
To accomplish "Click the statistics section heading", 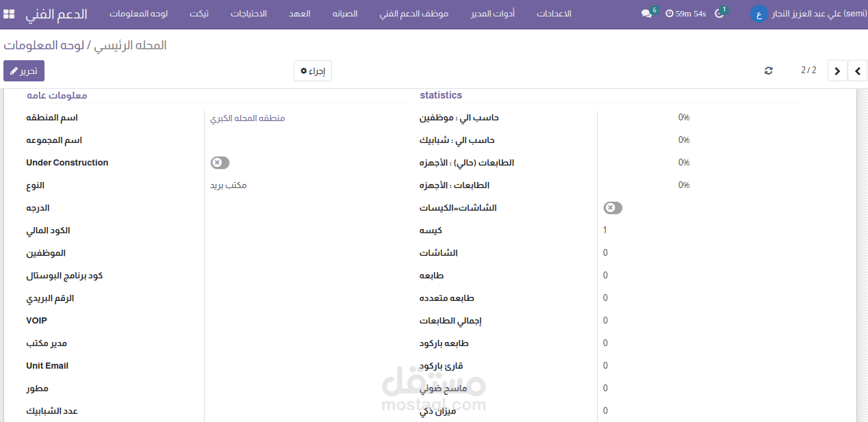I will pos(441,96).
